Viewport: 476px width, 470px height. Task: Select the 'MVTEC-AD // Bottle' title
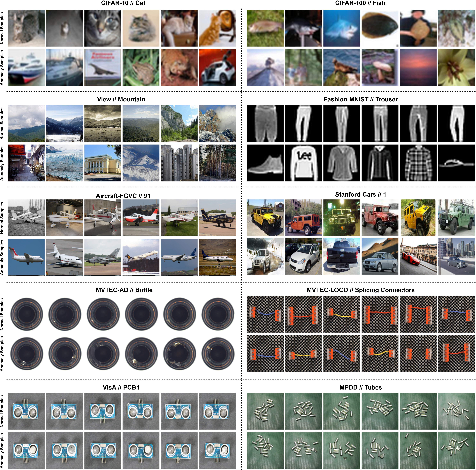(x=124, y=290)
